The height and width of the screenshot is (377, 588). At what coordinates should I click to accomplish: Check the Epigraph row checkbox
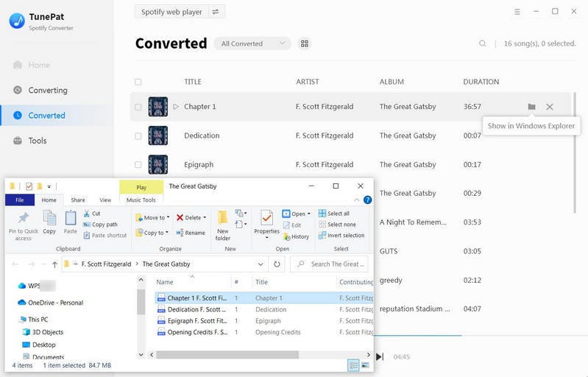pyautogui.click(x=138, y=165)
